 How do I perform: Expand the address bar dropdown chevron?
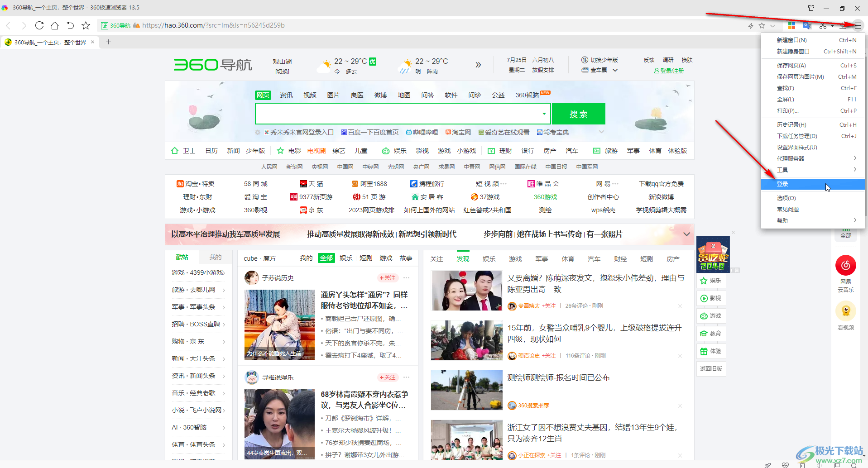pyautogui.click(x=772, y=26)
